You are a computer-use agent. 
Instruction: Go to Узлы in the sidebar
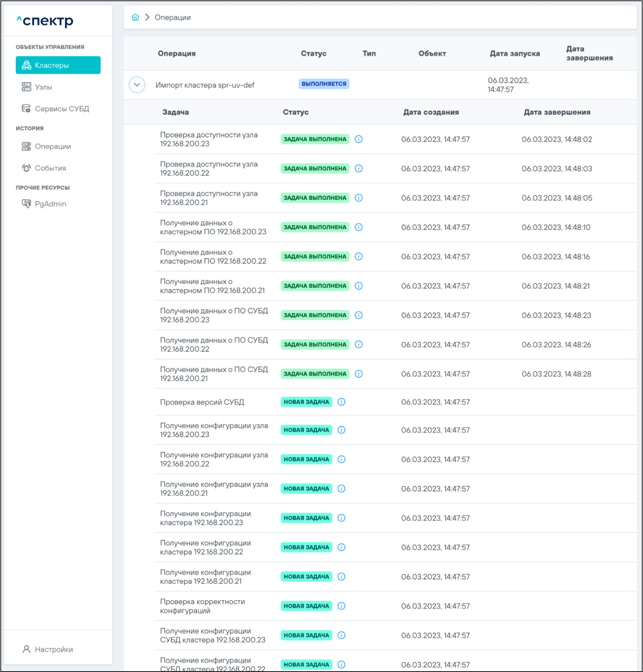43,87
